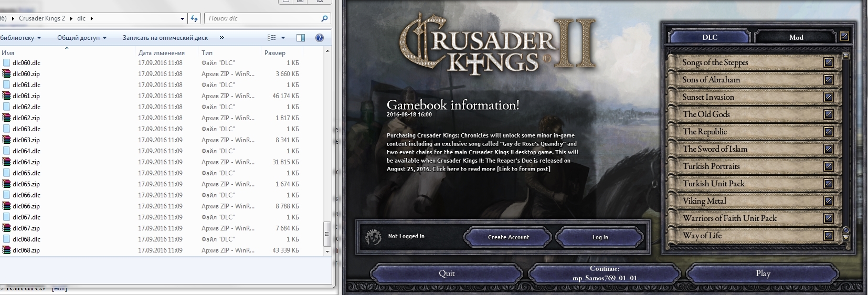This screenshot has height=295, width=868.
Task: Open the библиотеку toolbar dropdown
Action: pos(20,38)
